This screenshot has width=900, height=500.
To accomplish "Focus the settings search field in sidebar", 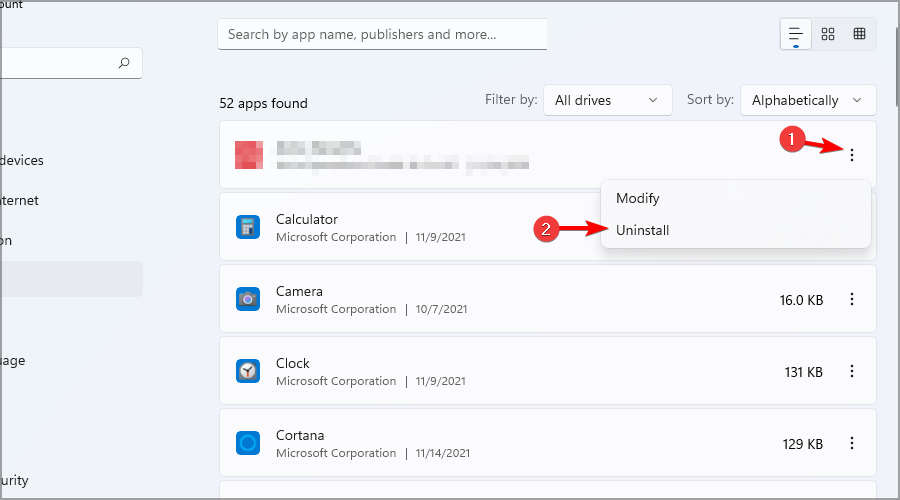I will (x=71, y=63).
